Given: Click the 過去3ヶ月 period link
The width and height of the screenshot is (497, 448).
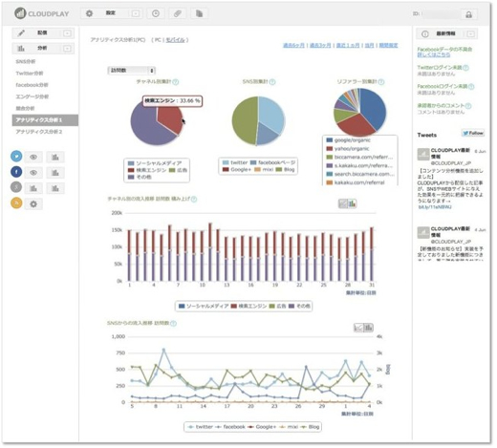Looking at the screenshot, I should 320,46.
